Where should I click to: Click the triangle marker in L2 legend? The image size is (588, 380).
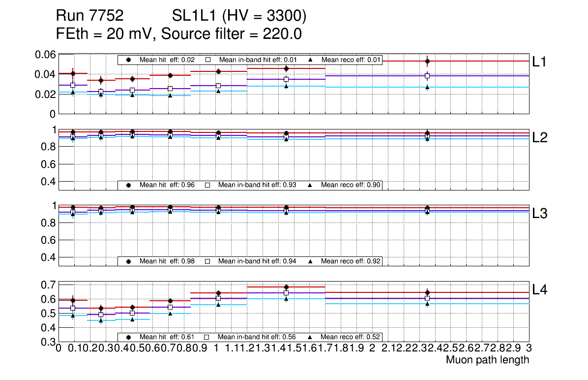[x=311, y=185]
